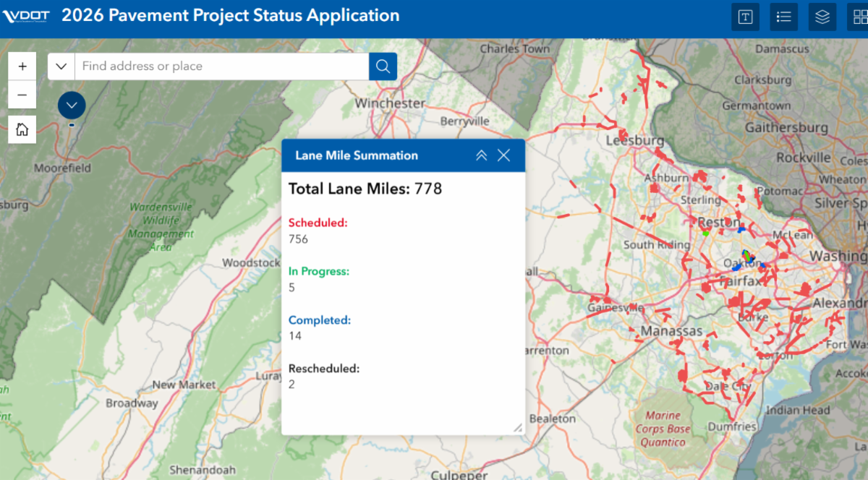The image size is (868, 480).
Task: Click the In Progress value 5
Action: click(x=292, y=288)
